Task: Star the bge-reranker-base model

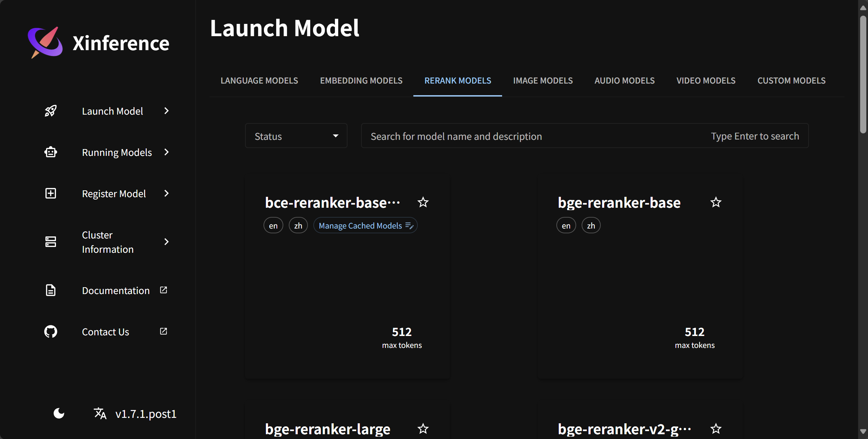Action: point(716,202)
